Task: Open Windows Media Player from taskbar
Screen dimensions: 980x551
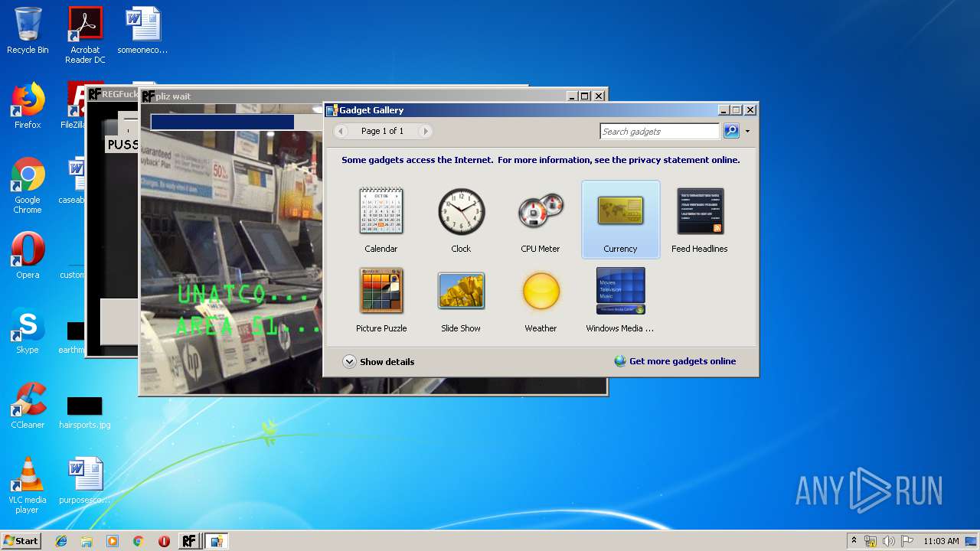Action: pos(113,541)
